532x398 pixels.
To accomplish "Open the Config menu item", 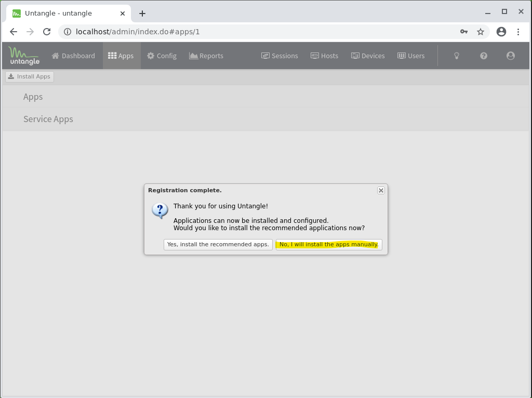I will [x=162, y=56].
